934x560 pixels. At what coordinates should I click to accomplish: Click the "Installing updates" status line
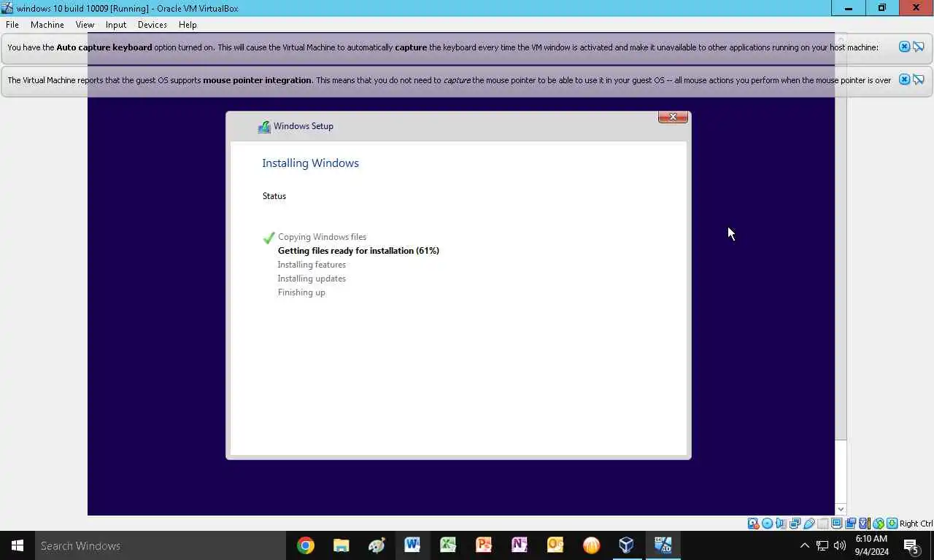(x=312, y=279)
